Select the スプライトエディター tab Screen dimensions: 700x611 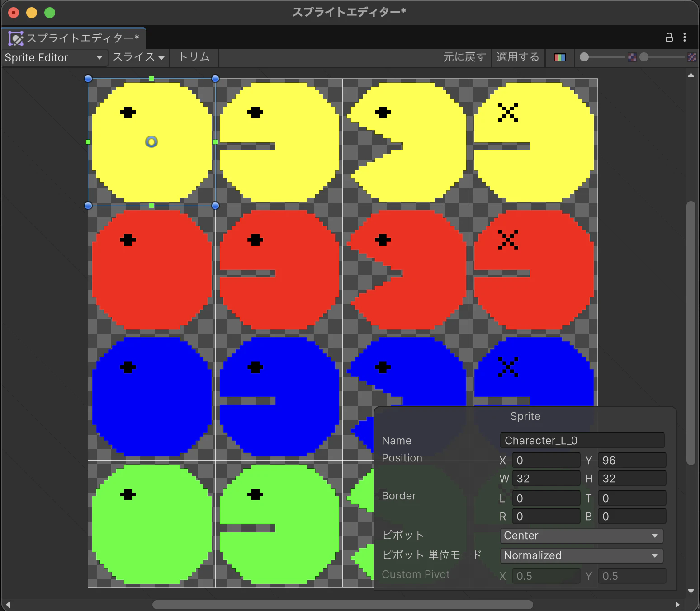(74, 38)
